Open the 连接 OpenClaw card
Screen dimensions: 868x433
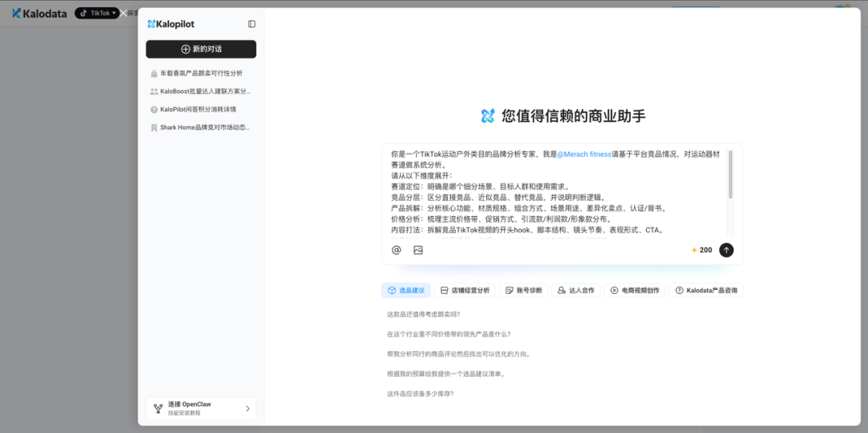pos(201,409)
